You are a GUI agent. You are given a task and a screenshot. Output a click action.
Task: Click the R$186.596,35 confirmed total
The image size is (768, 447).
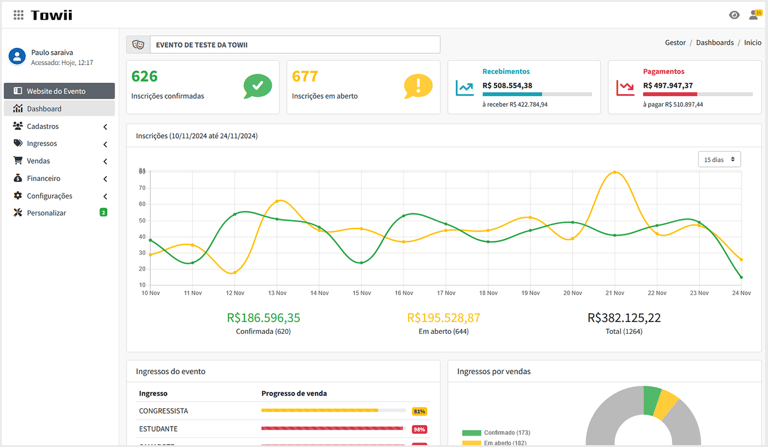[264, 318]
